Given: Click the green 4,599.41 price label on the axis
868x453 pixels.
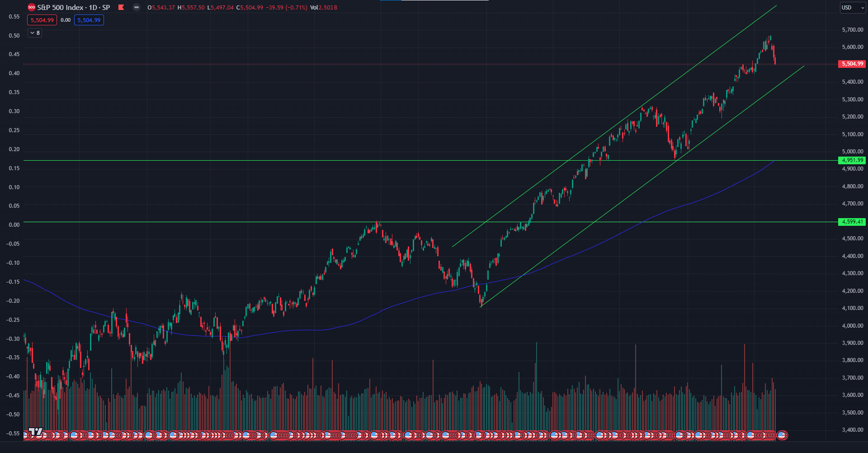Looking at the screenshot, I should coord(852,222).
